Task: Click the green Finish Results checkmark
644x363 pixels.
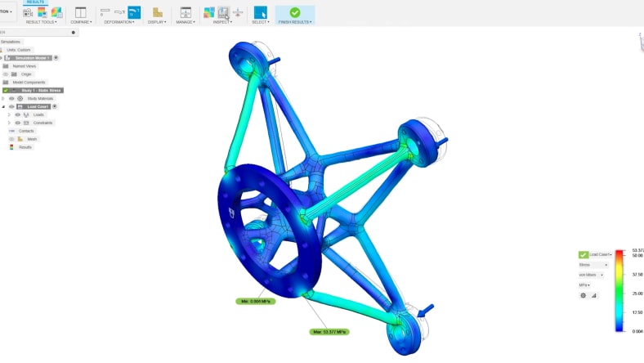Action: pos(294,13)
